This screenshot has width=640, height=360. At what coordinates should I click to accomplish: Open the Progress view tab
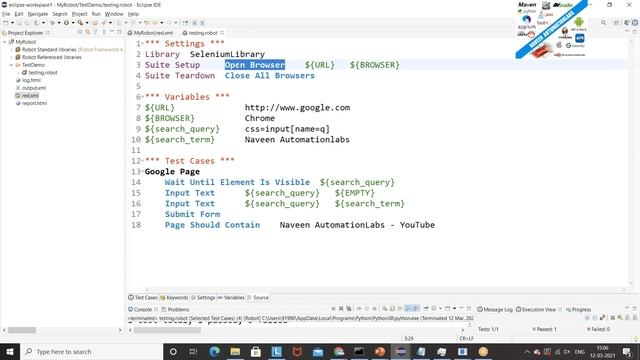click(x=578, y=309)
